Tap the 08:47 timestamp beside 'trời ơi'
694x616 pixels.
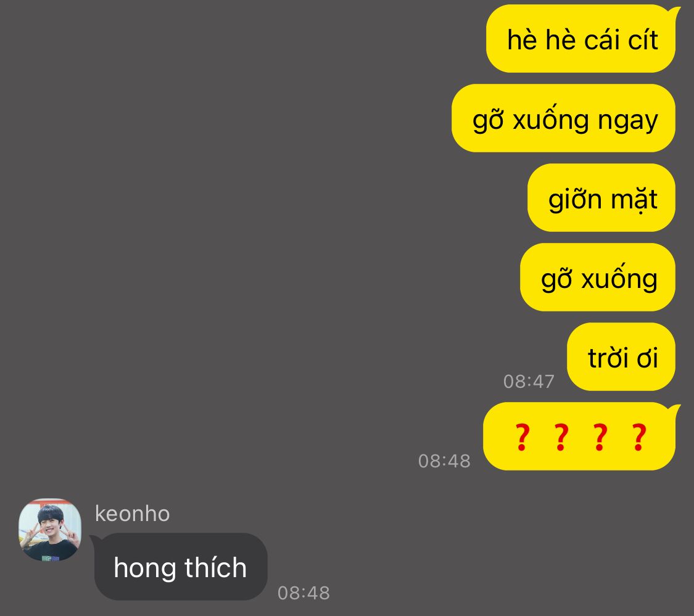pos(529,382)
